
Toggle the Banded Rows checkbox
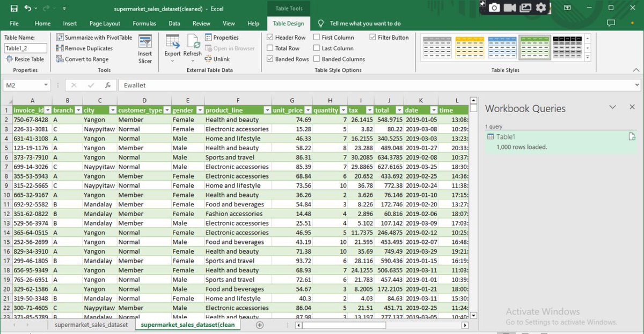coord(270,59)
